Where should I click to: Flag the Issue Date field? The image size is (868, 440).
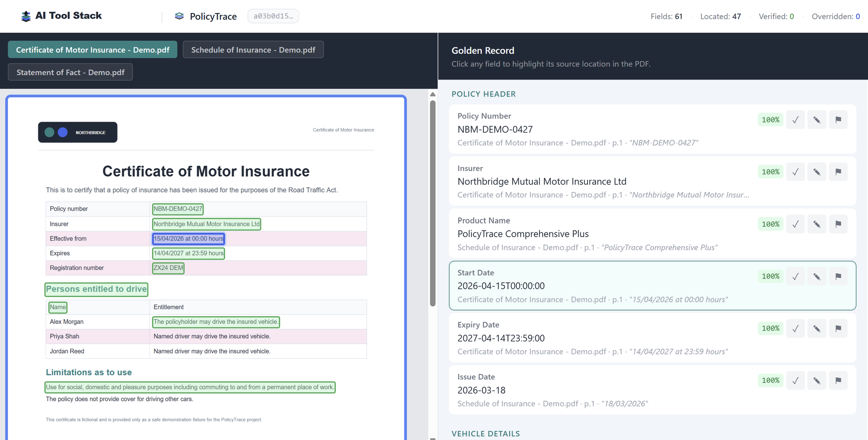(838, 380)
